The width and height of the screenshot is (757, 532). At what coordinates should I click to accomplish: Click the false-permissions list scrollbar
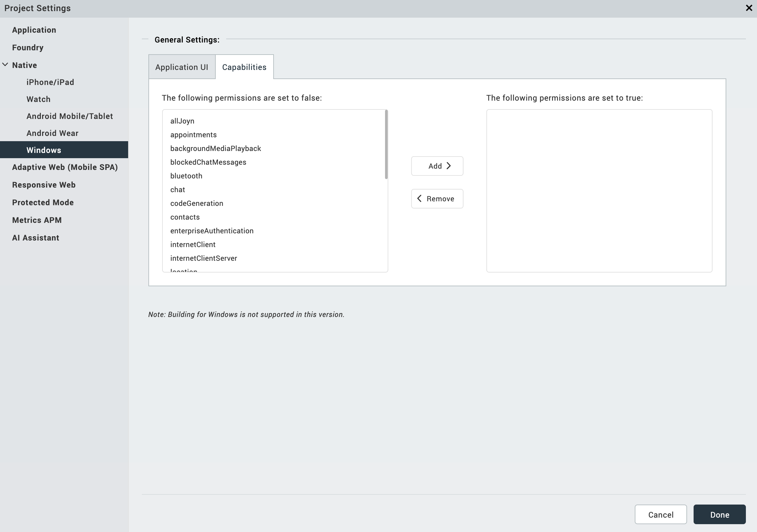[x=386, y=145]
